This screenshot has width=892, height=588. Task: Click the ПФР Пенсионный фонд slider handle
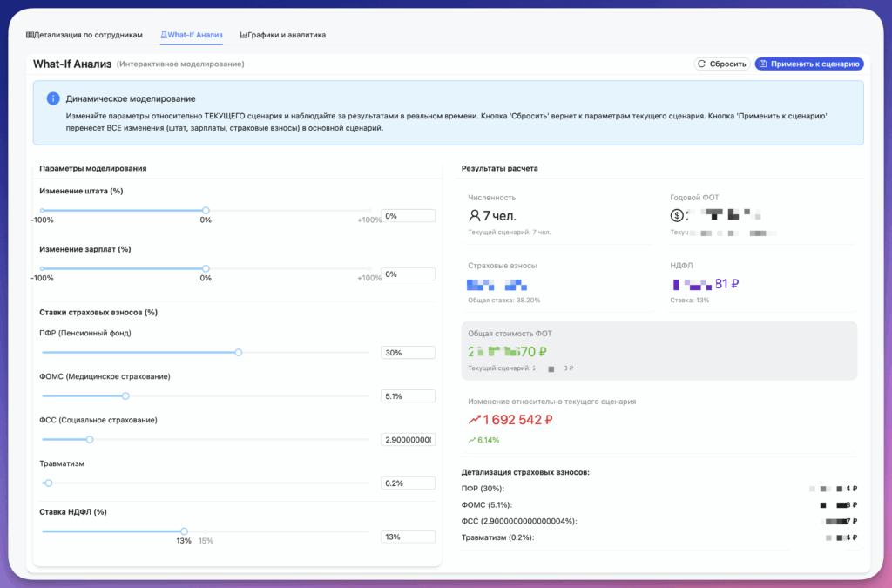pyautogui.click(x=239, y=353)
